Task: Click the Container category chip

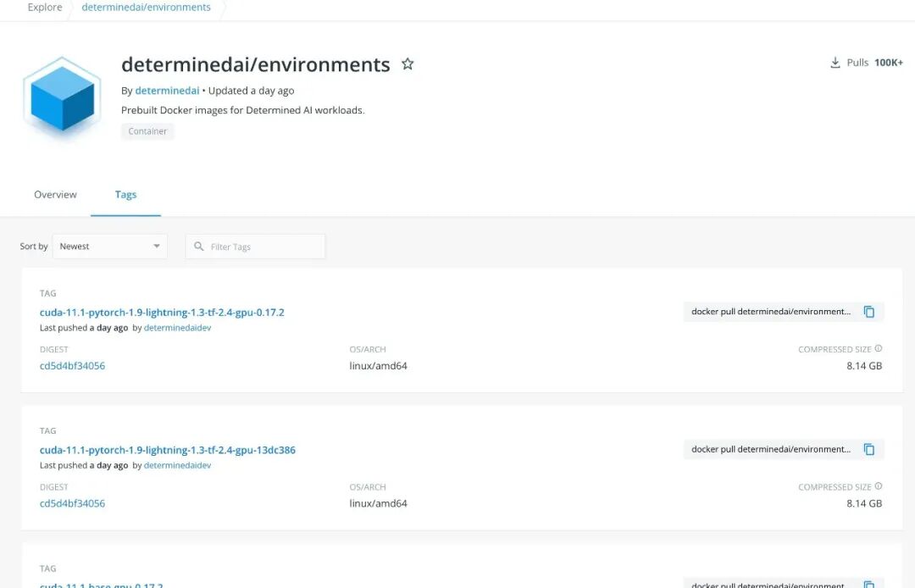Action: point(147,131)
